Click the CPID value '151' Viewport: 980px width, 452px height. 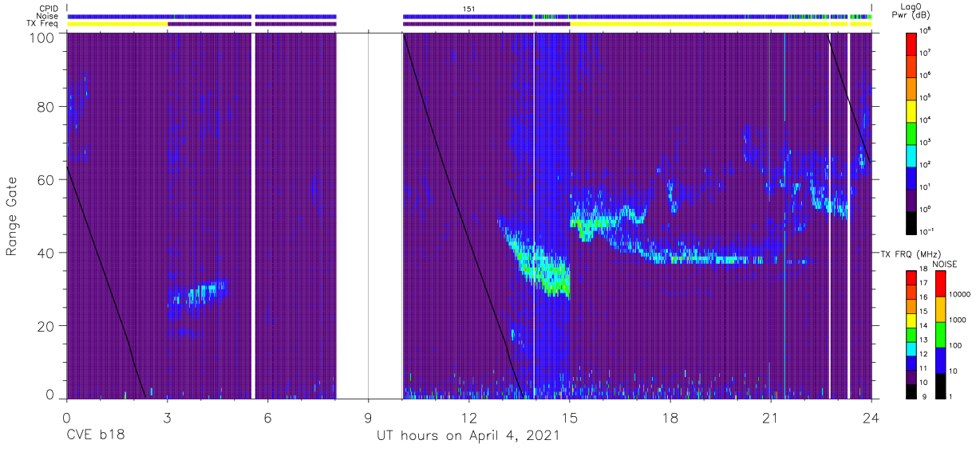point(470,9)
